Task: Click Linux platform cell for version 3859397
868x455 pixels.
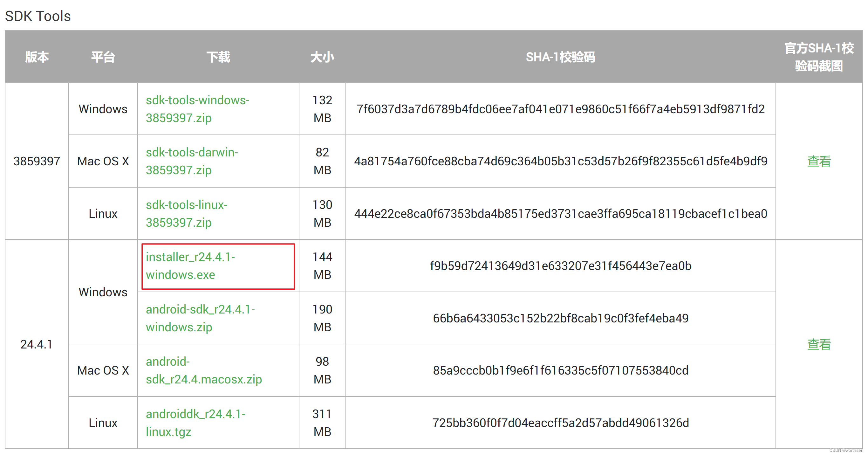Action: click(103, 213)
